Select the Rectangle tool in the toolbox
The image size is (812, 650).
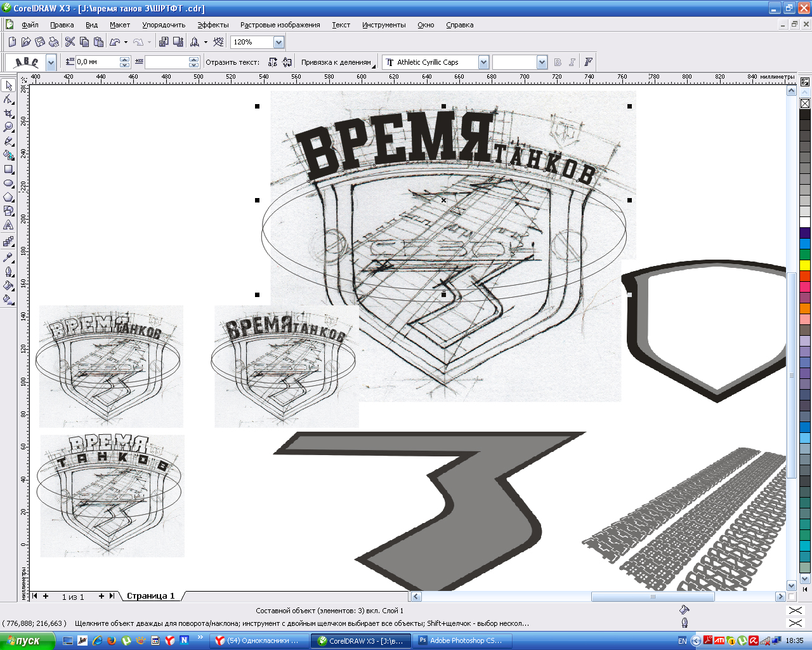pyautogui.click(x=9, y=169)
